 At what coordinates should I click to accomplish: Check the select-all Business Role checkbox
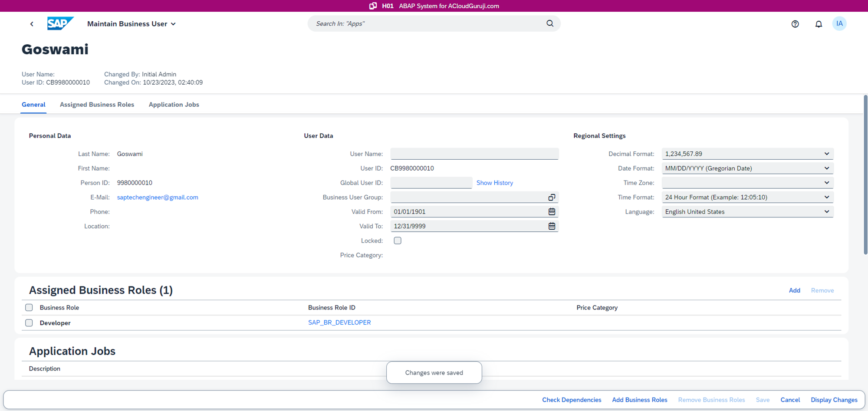29,308
